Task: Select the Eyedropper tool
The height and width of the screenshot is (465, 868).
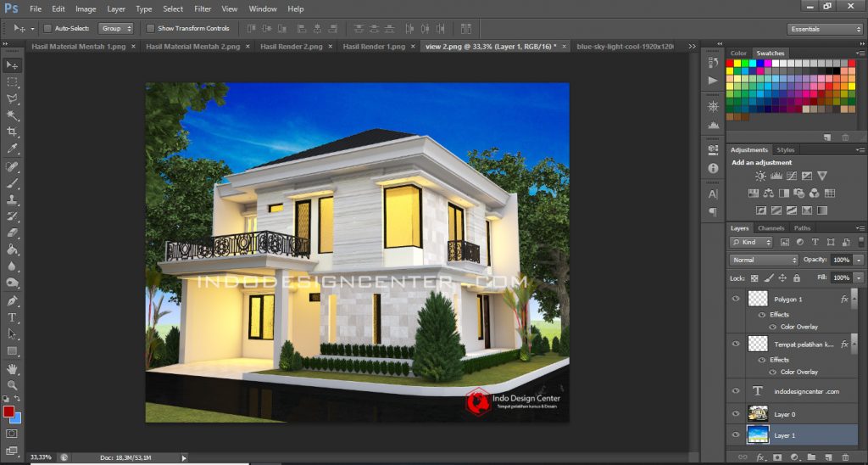Action: [12, 148]
